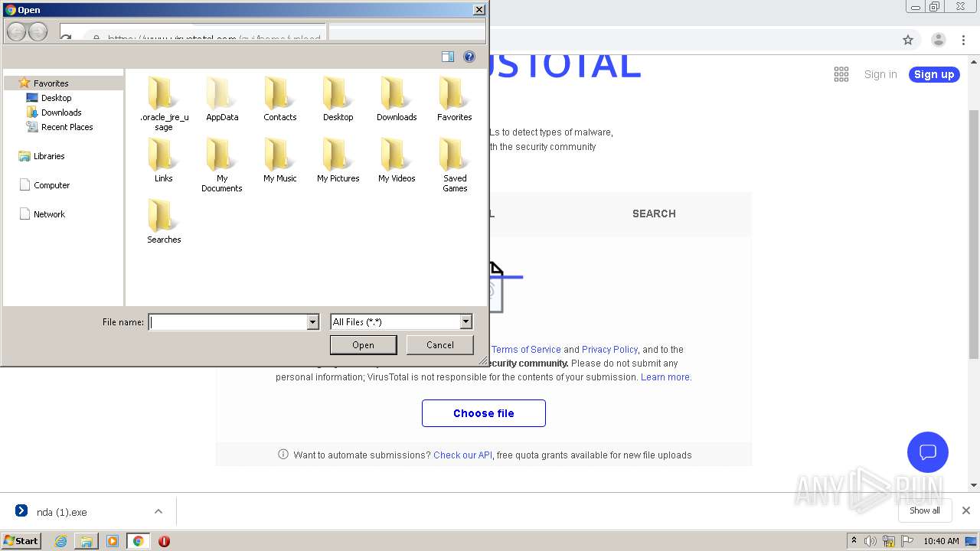Click the File name input field
The width and height of the screenshot is (980, 551).
[x=228, y=322]
